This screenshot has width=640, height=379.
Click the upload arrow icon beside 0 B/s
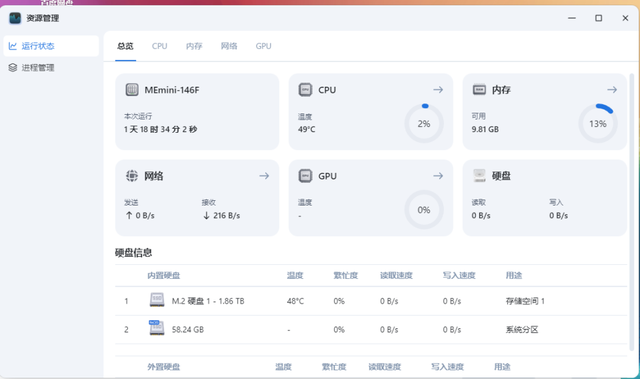point(129,215)
